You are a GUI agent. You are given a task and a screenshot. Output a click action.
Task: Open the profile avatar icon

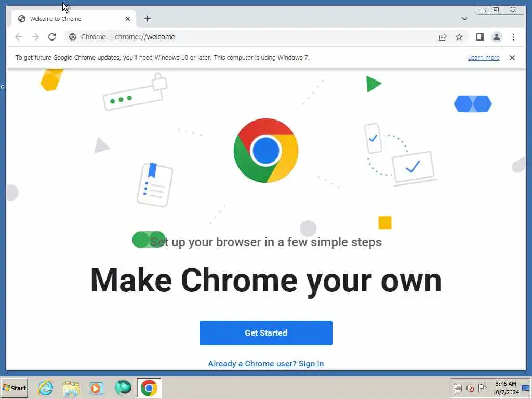click(x=496, y=37)
